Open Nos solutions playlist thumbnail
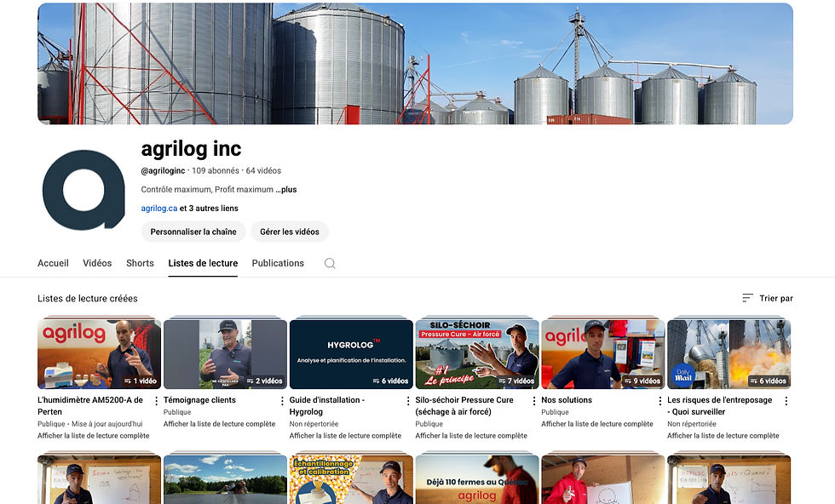Image resolution: width=835 pixels, height=504 pixels. 603,354
